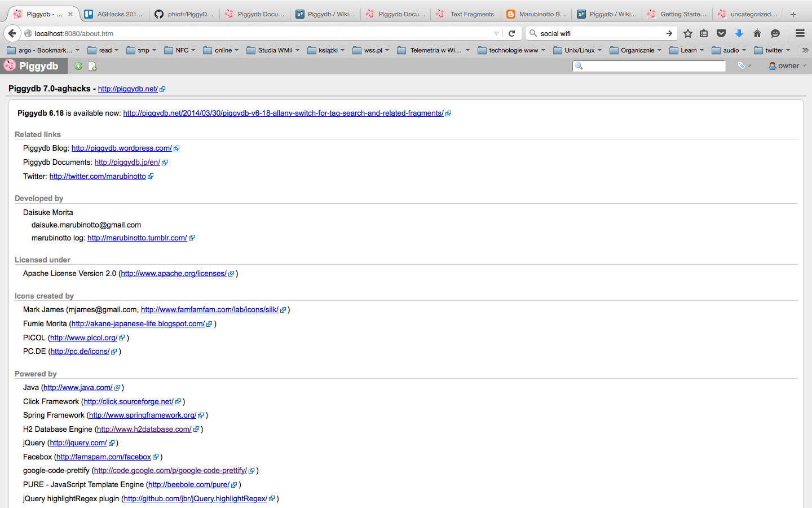Open the read bookmarks folder
This screenshot has width=812, height=508.
coord(103,50)
